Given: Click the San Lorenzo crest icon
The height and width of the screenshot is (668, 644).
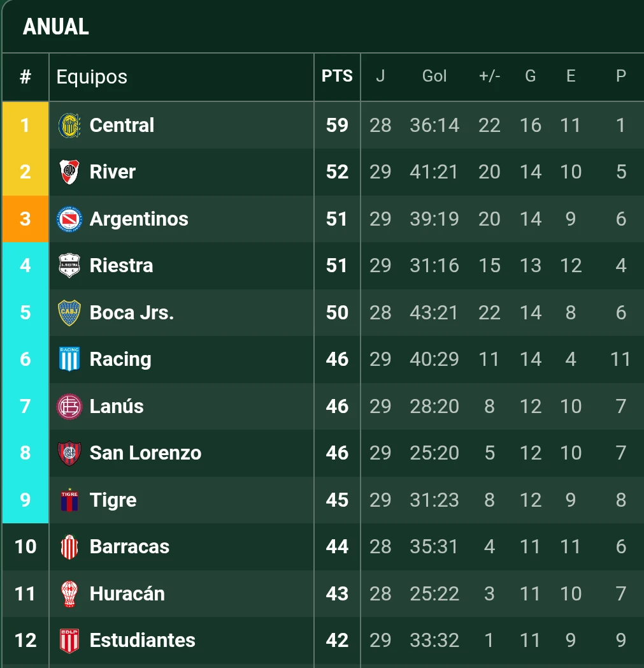Looking at the screenshot, I should click(69, 453).
